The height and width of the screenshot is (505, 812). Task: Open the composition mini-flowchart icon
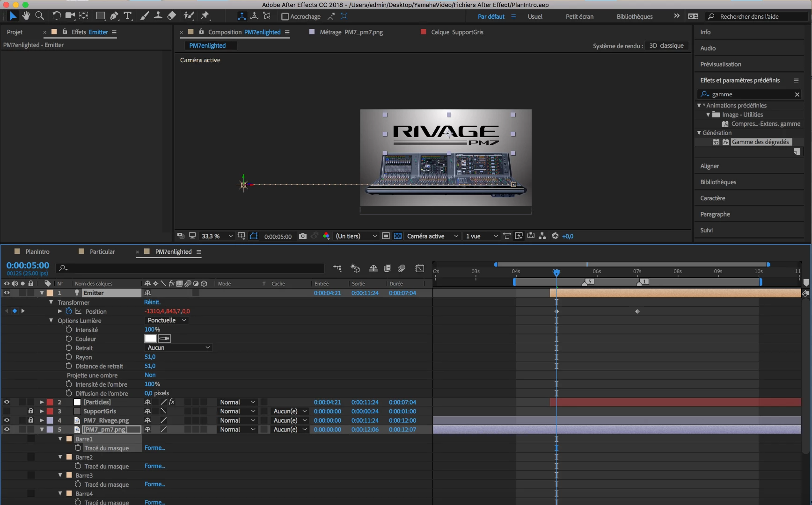click(337, 268)
